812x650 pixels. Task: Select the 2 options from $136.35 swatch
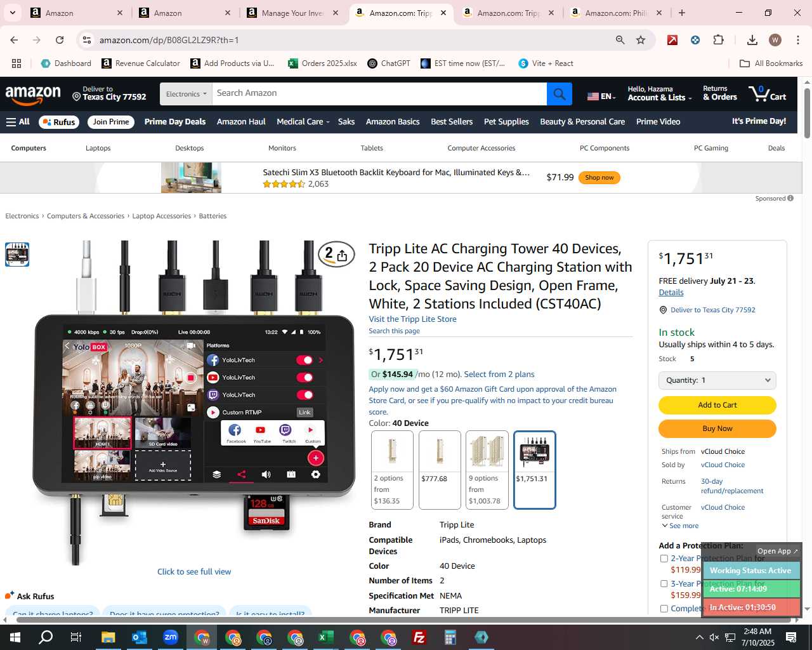392,470
